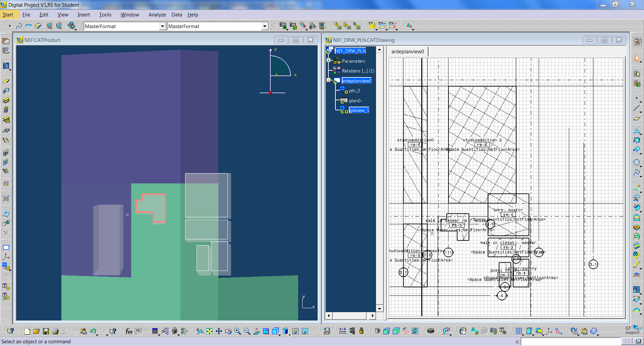The width and height of the screenshot is (644, 346).
Task: Click the hand-on-clock icon in bottom toolbar
Action: pos(463,331)
